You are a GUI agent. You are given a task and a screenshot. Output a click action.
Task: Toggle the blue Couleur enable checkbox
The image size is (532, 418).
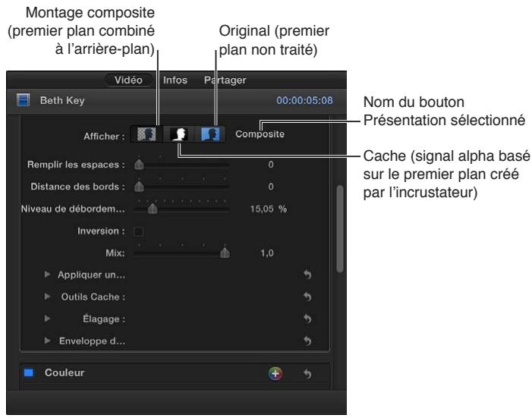[29, 372]
